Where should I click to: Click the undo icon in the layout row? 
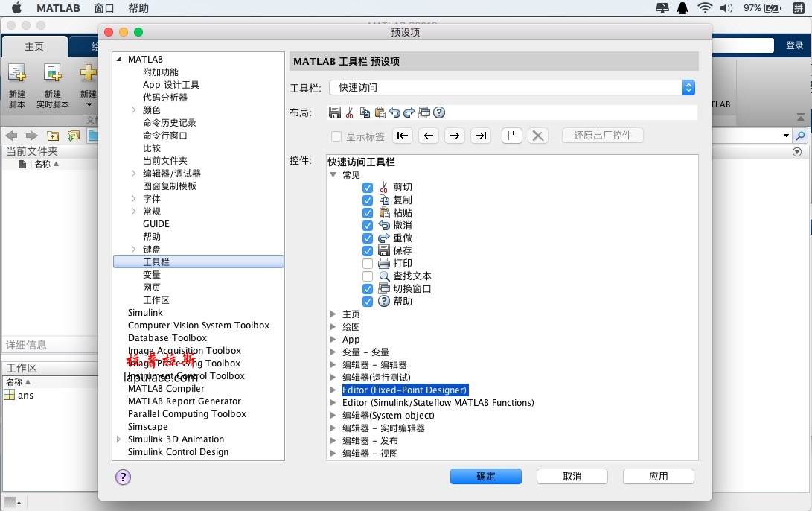tap(394, 112)
